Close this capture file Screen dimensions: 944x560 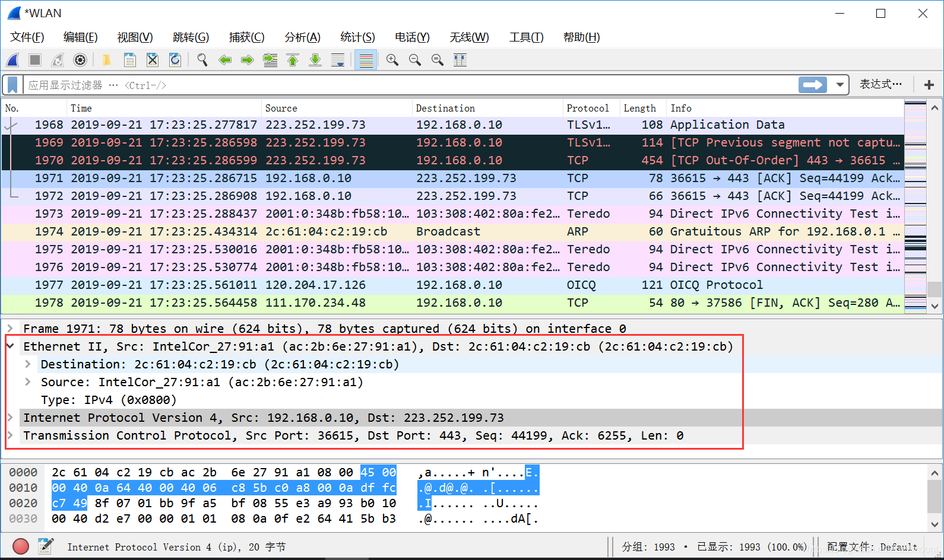coord(152,60)
